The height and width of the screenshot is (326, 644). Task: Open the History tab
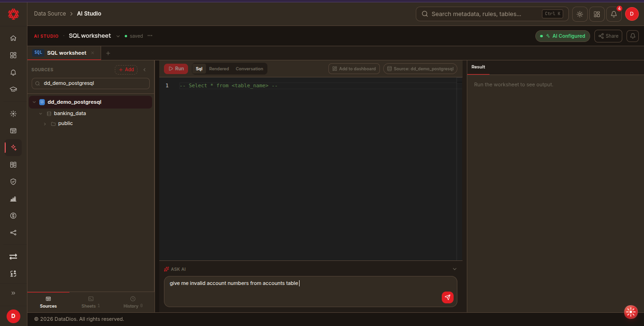pos(133,302)
